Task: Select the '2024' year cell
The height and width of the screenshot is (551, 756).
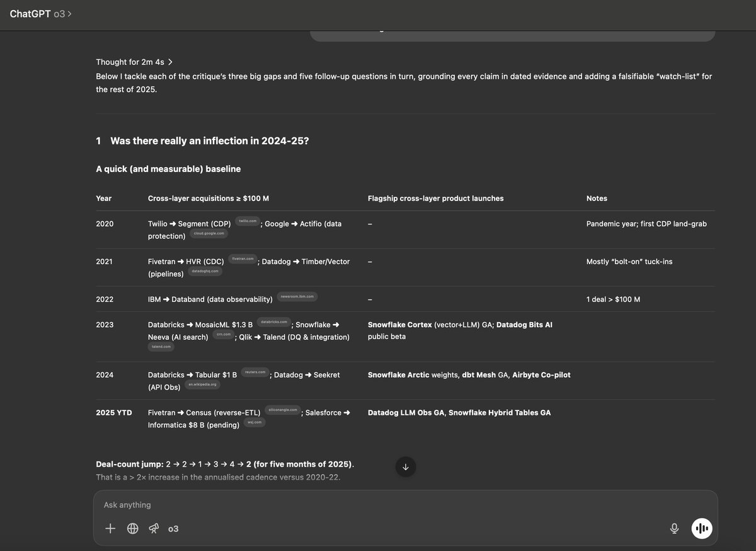Action: coord(105,375)
